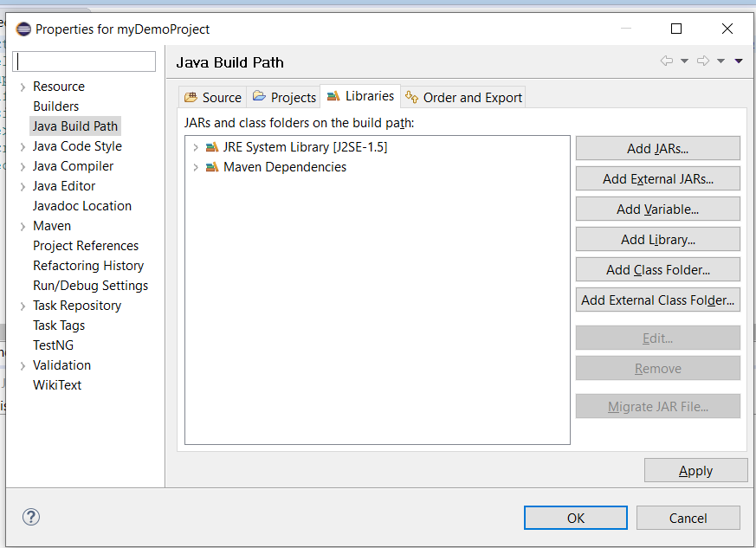This screenshot has width=756, height=548.
Task: Click the help question mark icon
Action: coord(31,518)
